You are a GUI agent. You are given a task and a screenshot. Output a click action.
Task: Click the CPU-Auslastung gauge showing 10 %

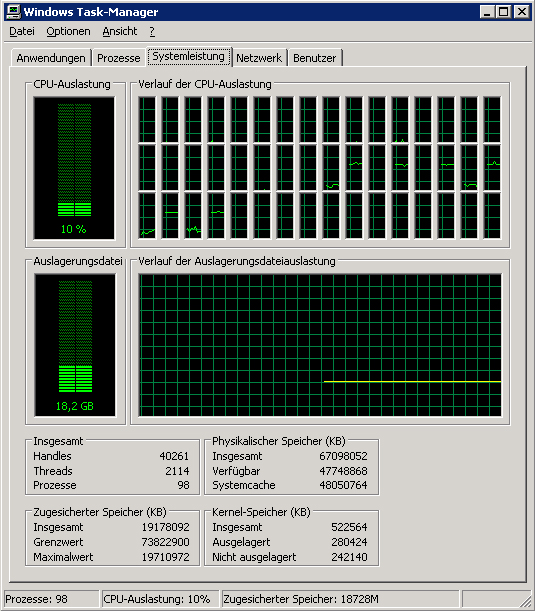(74, 168)
